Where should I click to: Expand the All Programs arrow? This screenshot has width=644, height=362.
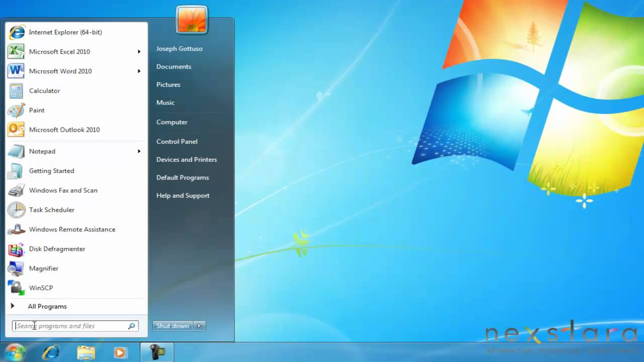(13, 306)
